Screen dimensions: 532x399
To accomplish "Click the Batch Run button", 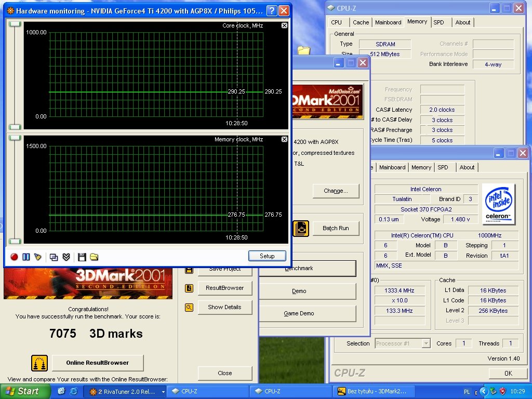I will [x=336, y=229].
